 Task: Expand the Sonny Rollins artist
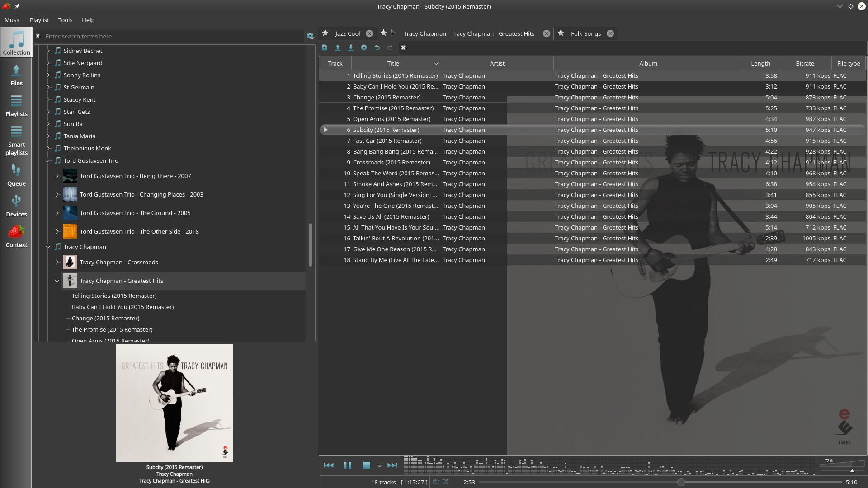point(48,75)
